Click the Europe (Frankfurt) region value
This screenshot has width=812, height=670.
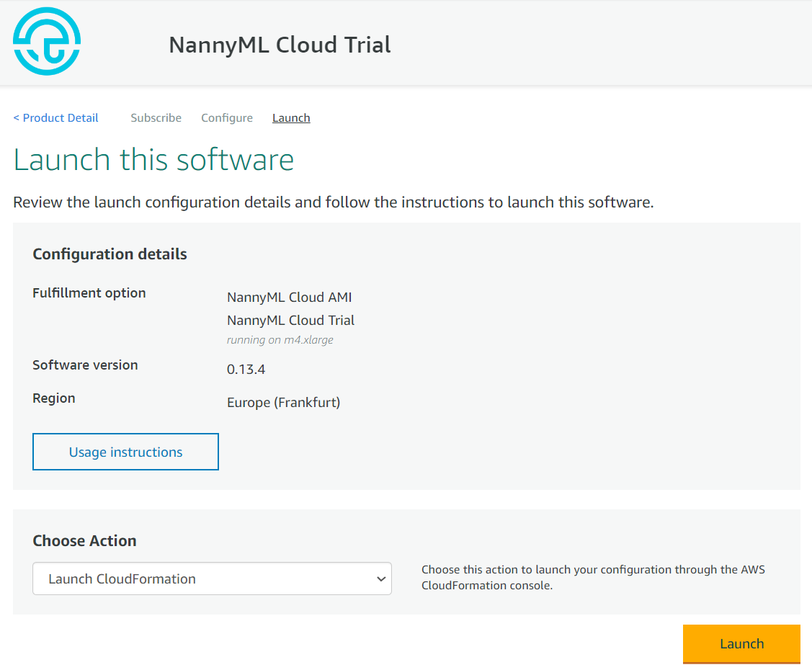(x=283, y=403)
